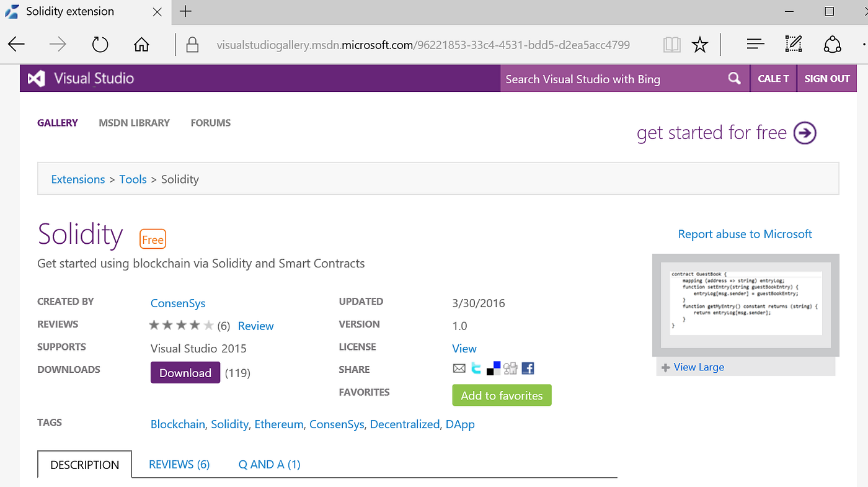Click the Digg share icon

(x=510, y=368)
